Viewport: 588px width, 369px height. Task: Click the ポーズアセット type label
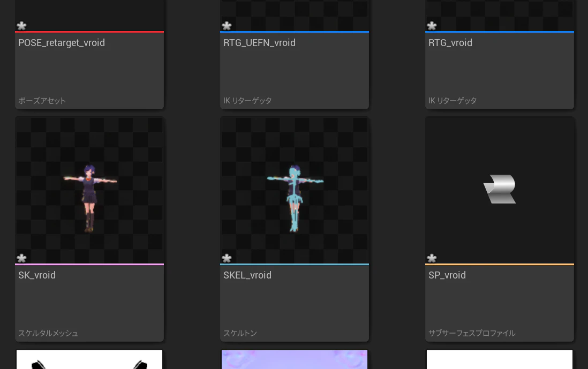[42, 101]
